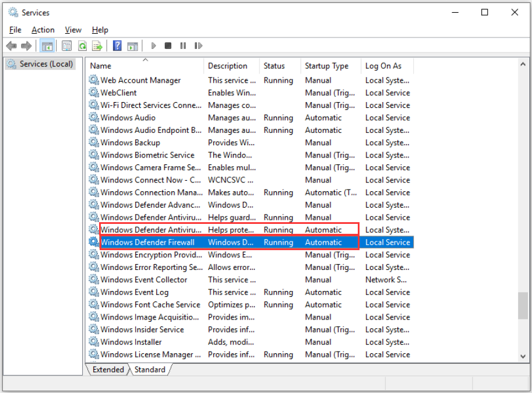Click the scrollbar down arrow
Screen dimensions: 532x393
tap(523, 356)
